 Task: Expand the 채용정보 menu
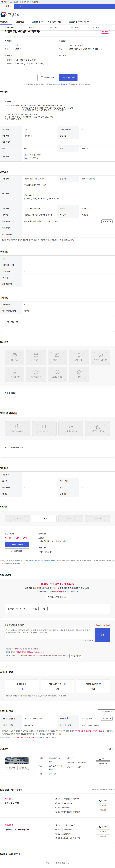6,22
